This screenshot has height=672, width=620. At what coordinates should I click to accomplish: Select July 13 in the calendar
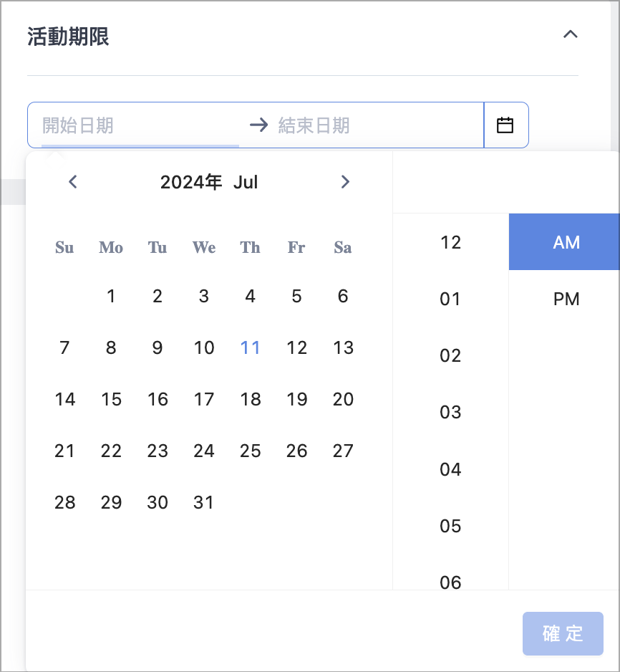click(343, 347)
